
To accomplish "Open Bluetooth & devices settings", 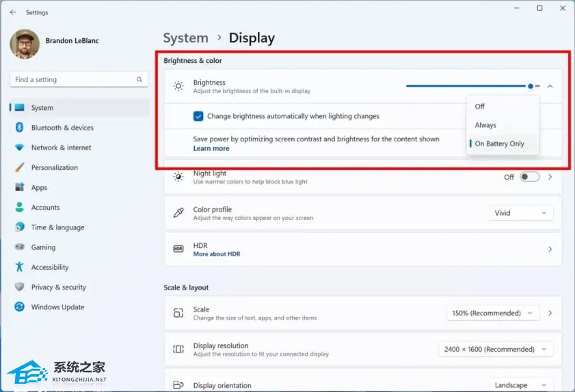I will pos(62,128).
